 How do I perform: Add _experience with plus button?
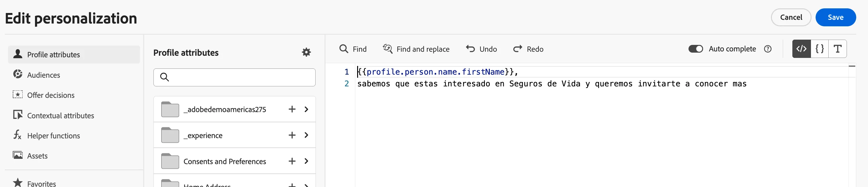point(292,135)
